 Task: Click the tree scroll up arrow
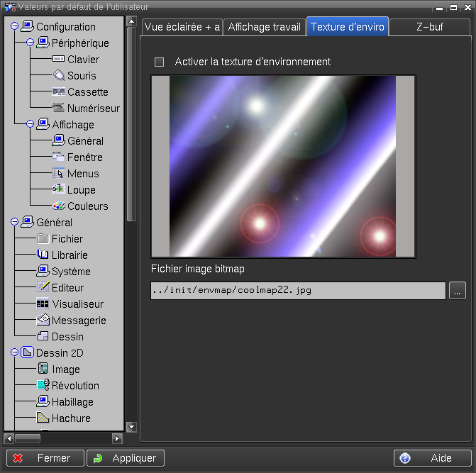[x=131, y=21]
